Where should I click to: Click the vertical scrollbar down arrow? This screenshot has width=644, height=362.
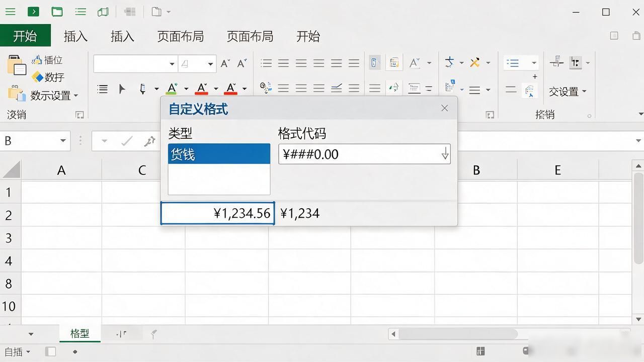(638, 319)
